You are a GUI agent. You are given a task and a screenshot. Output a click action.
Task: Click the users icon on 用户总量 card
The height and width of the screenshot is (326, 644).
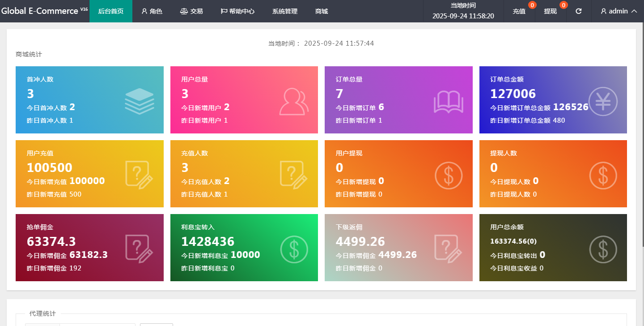(294, 102)
